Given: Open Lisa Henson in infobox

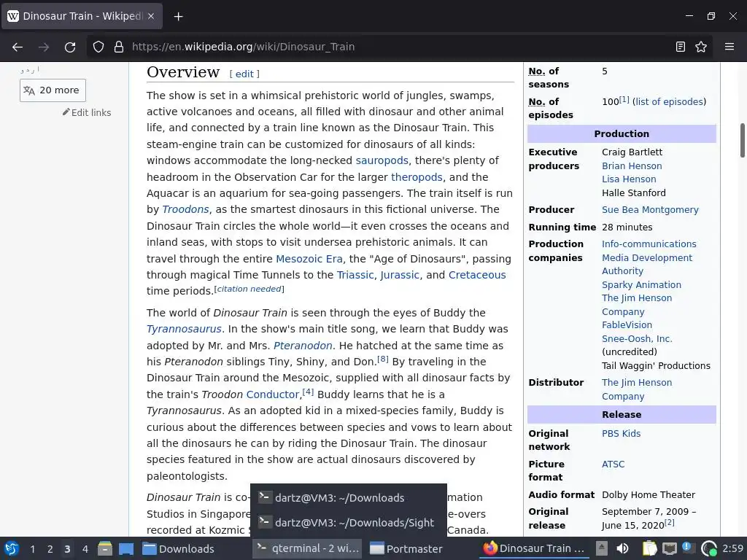Looking at the screenshot, I should coord(629,179).
